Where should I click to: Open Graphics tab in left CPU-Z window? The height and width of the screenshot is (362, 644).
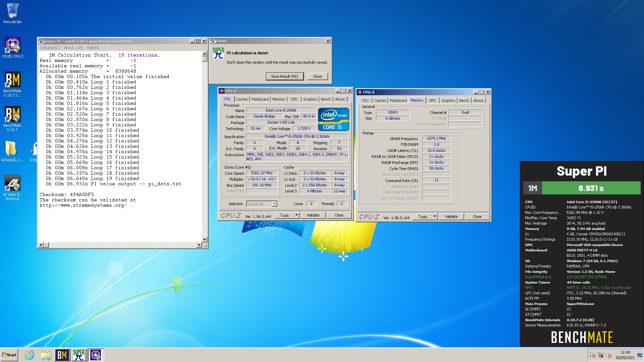310,99
